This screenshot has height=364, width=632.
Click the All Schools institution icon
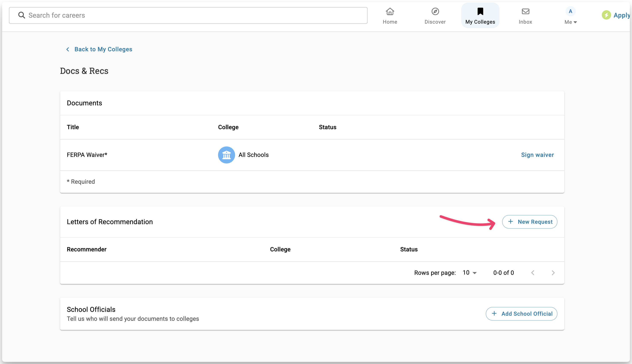coord(226,155)
